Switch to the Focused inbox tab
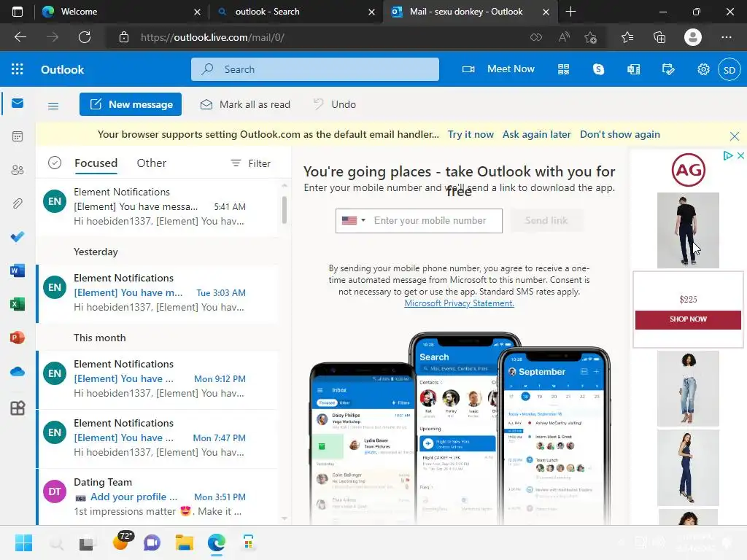Screen dimensions: 747x560 (96, 163)
